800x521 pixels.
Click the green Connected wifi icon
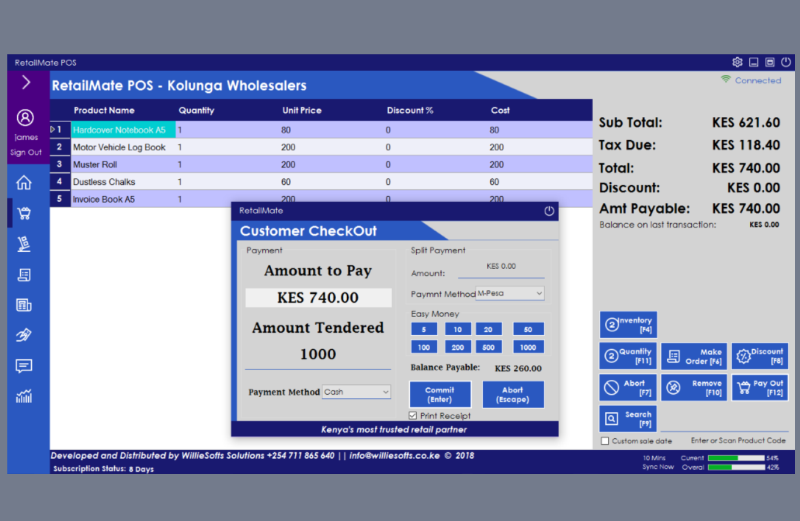(x=726, y=79)
